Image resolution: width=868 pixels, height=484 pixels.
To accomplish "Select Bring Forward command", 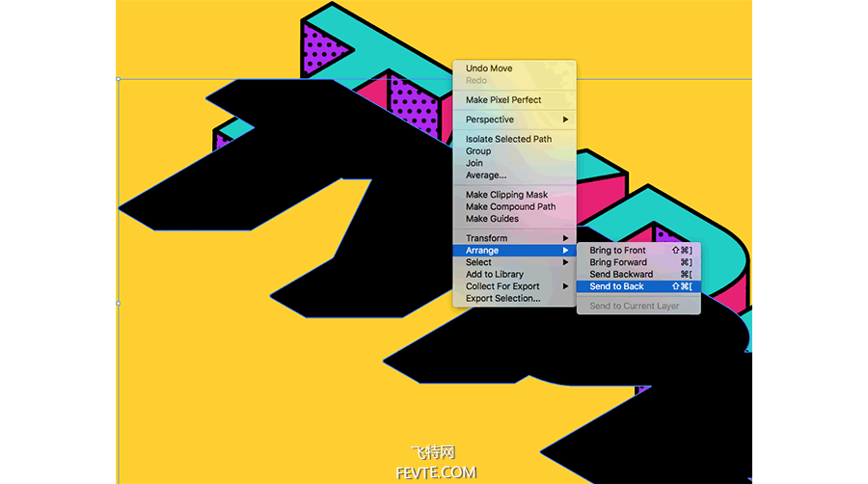I will click(638, 262).
